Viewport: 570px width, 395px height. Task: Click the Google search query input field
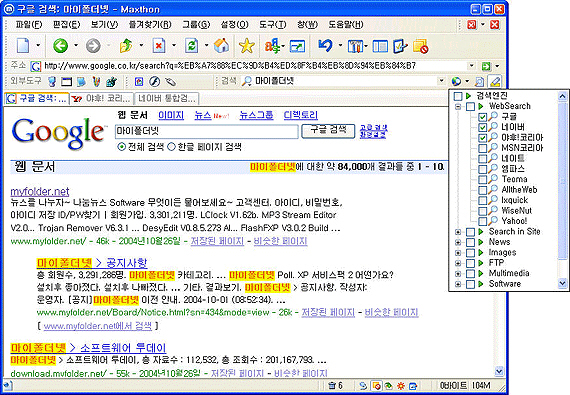pos(206,131)
